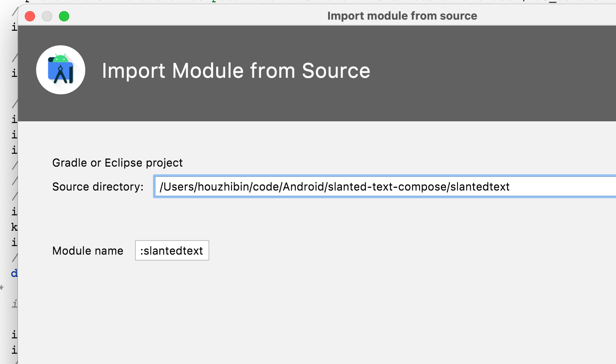The image size is (616, 364).
Task: Maximize the dialog with green button
Action: tap(64, 16)
